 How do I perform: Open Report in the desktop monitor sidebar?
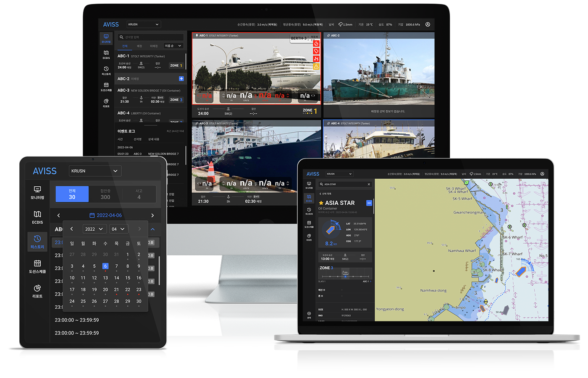point(106,103)
